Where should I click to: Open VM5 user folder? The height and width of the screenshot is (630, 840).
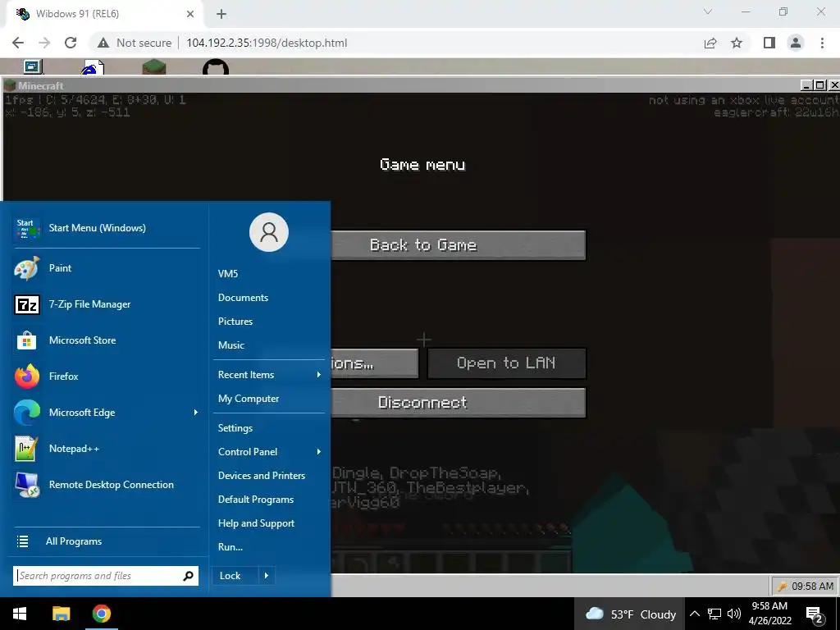click(228, 274)
